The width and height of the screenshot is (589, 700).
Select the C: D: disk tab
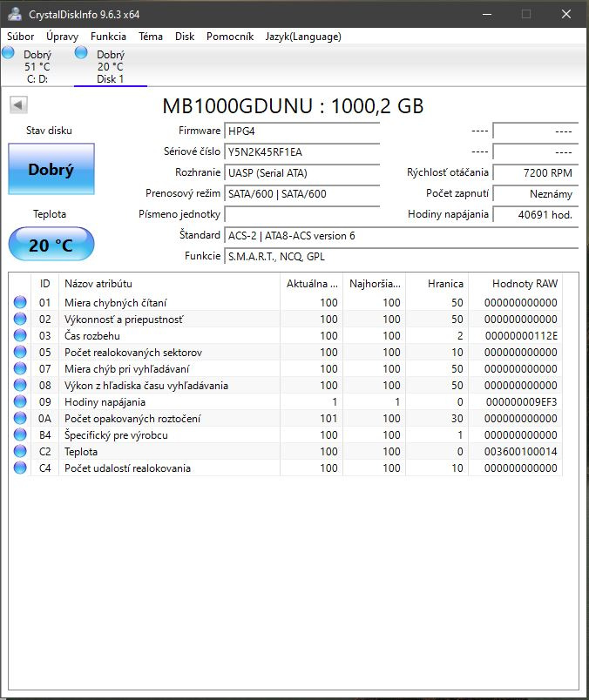[37, 66]
